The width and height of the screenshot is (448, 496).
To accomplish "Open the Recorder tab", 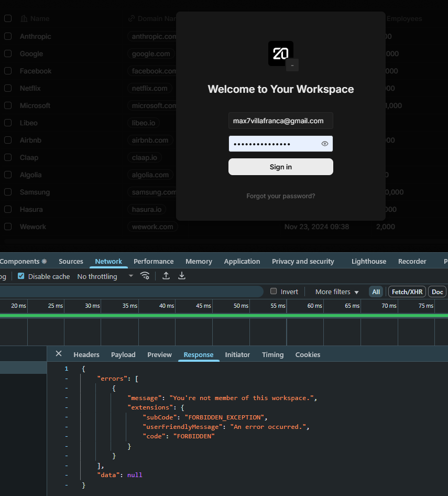I will [412, 261].
